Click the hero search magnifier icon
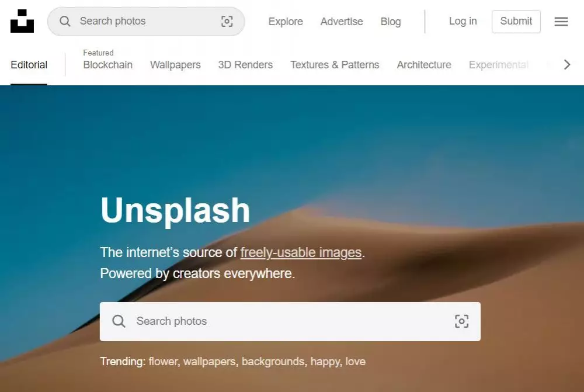Screen dimensions: 584x392 coord(119,321)
